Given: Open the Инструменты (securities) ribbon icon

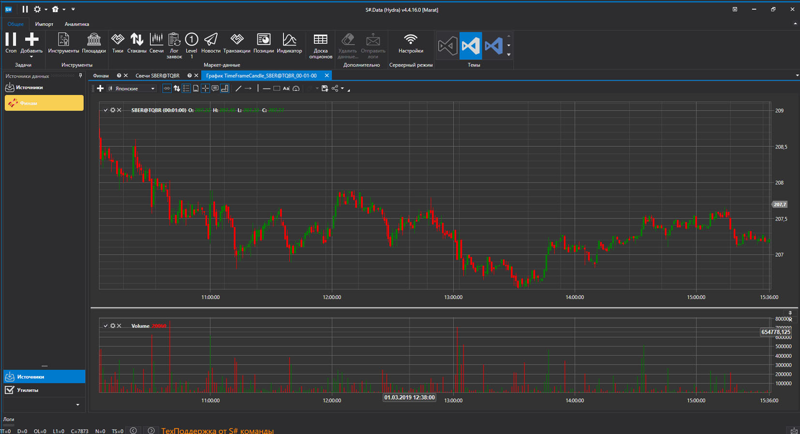Looking at the screenshot, I should click(63, 42).
